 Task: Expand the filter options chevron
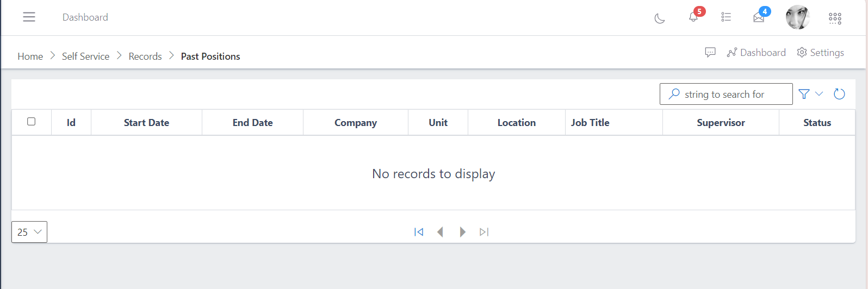coord(819,94)
